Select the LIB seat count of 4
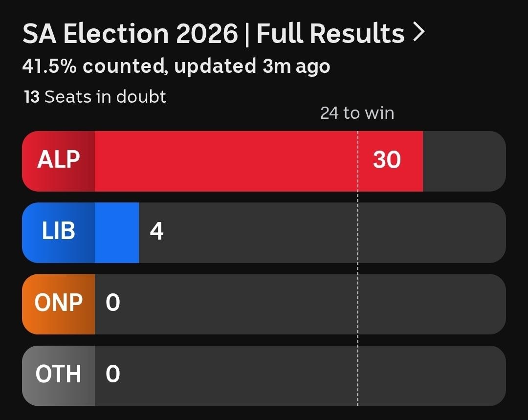 pos(156,232)
